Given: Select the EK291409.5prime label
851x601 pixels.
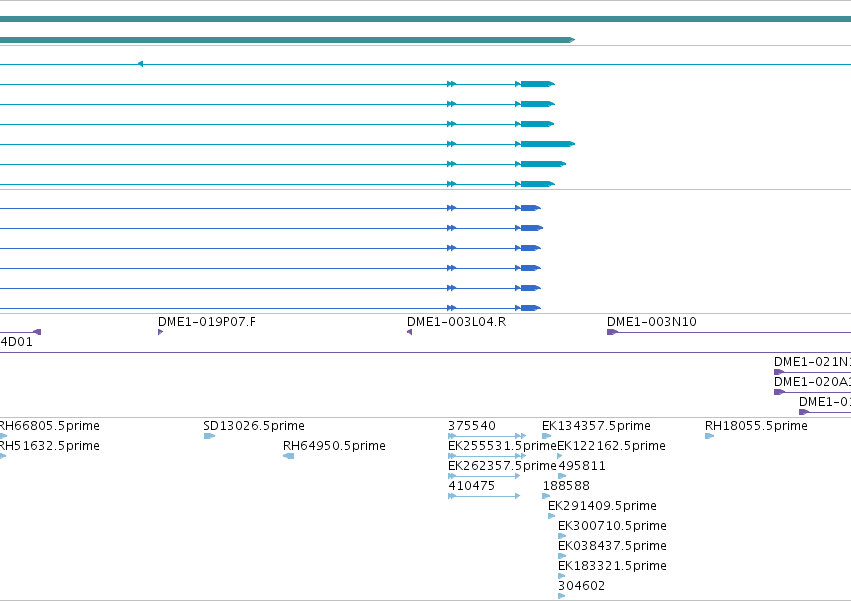Looking at the screenshot, I should click(x=602, y=506).
